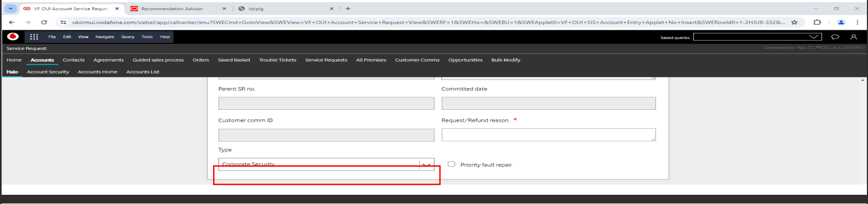Screen dimensions: 868x204
Task: Click the Parent SR no. field
Action: click(326, 103)
